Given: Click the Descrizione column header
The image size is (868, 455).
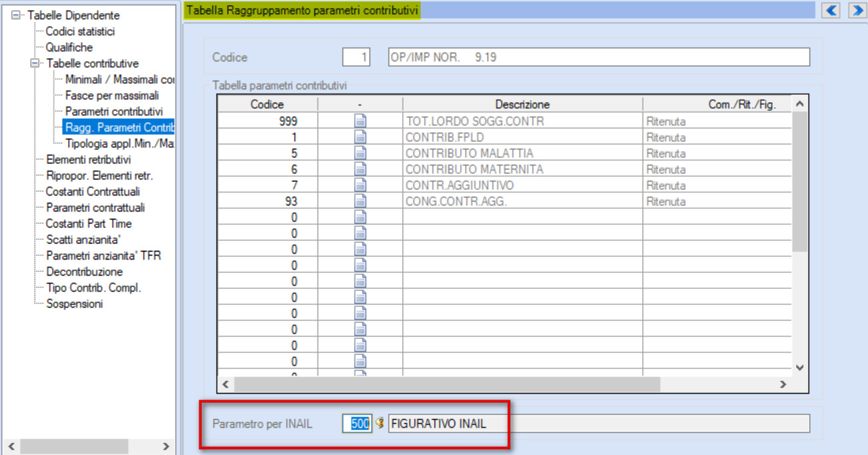Looking at the screenshot, I should point(523,105).
